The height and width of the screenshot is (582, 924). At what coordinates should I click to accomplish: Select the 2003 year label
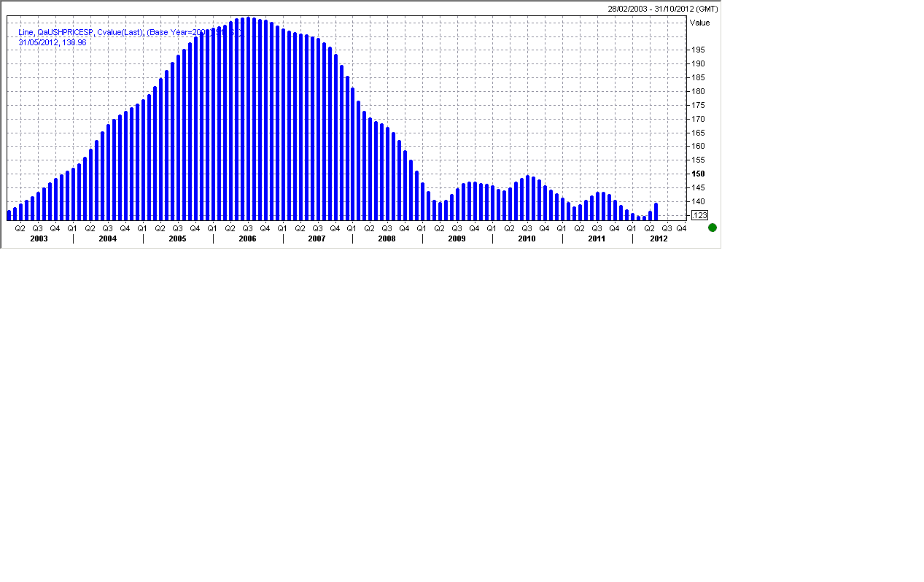(x=39, y=238)
